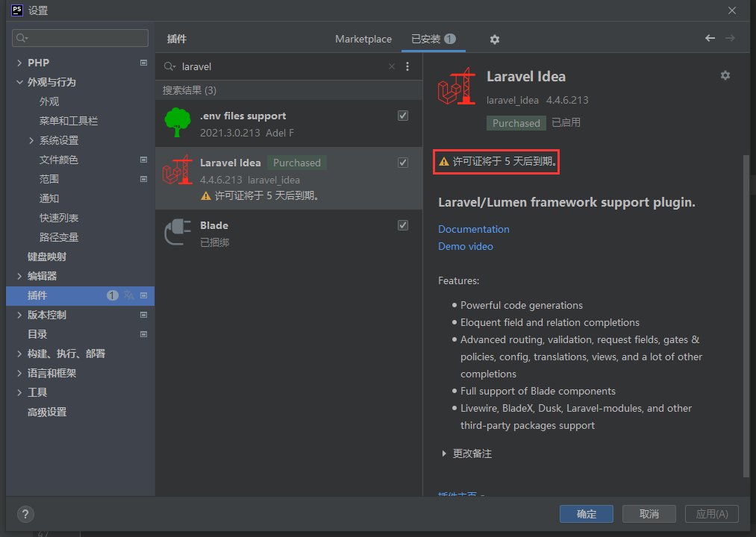Open search options three-dot menu

coord(407,66)
